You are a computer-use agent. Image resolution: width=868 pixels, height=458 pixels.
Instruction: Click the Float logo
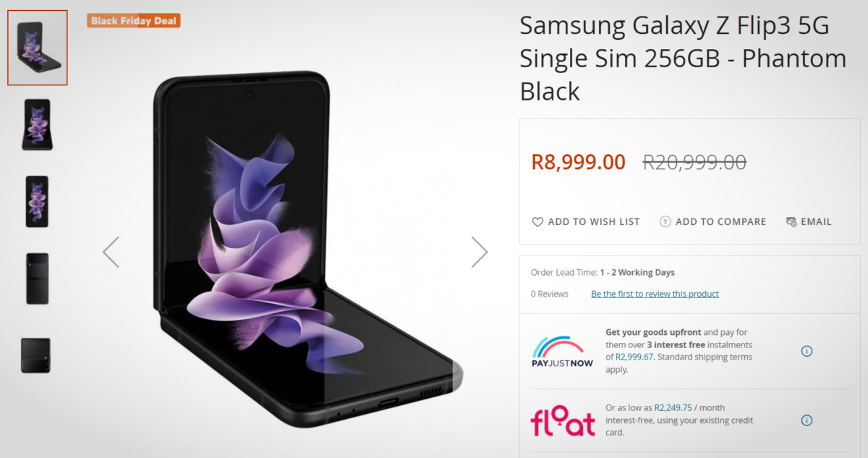tap(562, 421)
